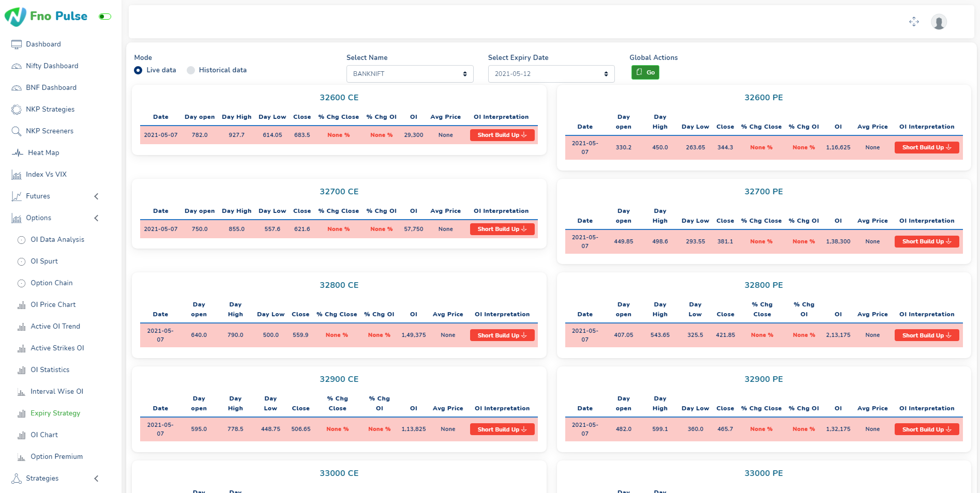
Task: Click the OI Statistics bar icon
Action: [21, 370]
